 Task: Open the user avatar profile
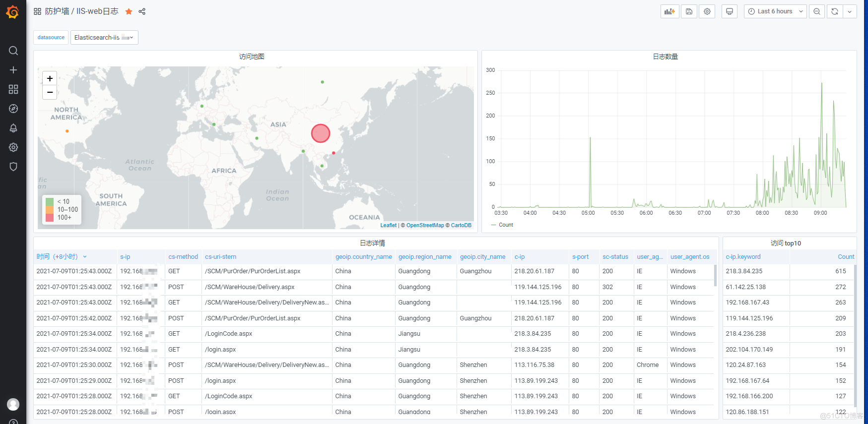coord(13,404)
